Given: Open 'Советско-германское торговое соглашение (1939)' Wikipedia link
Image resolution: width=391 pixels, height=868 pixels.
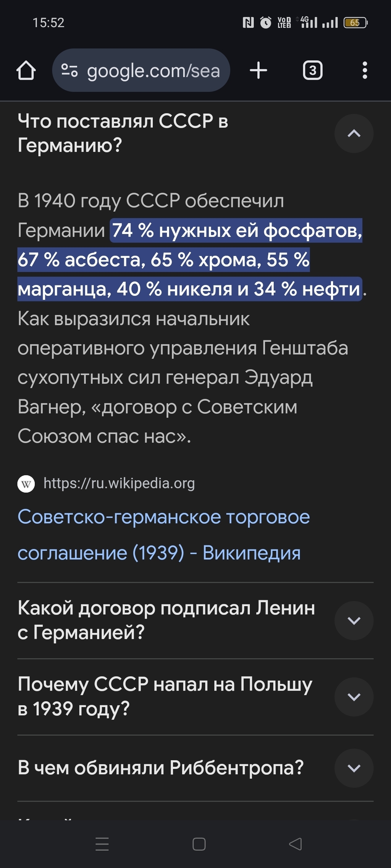Looking at the screenshot, I should coord(164,535).
